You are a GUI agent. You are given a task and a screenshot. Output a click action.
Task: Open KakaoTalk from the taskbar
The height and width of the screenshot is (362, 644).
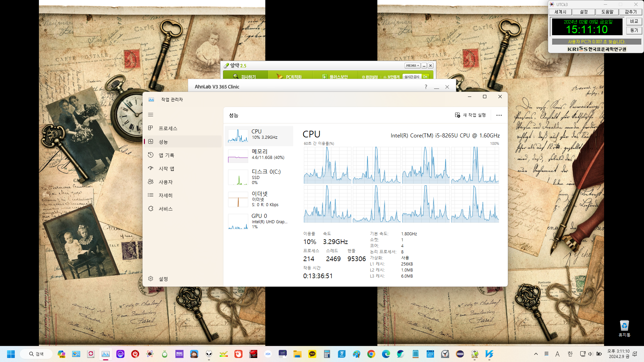point(312,354)
